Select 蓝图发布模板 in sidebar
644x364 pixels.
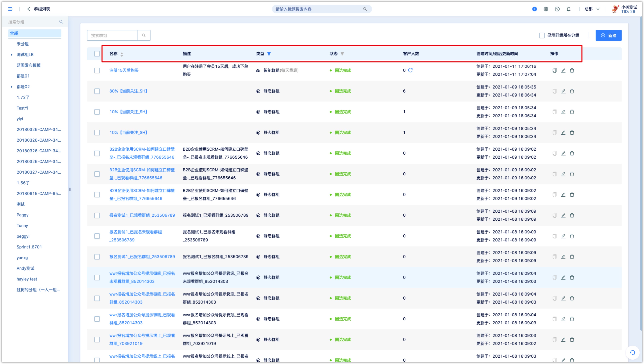[x=29, y=65]
